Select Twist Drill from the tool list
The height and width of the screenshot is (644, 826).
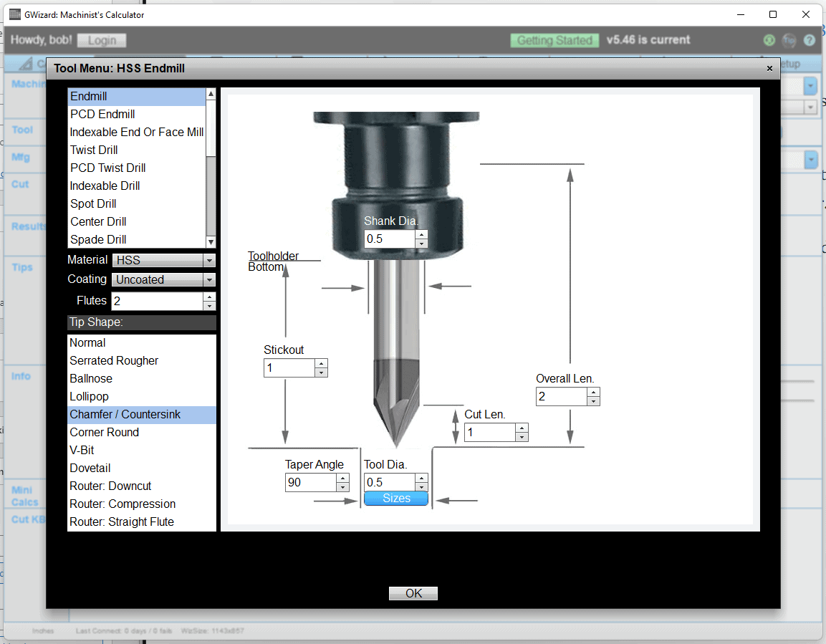94,150
